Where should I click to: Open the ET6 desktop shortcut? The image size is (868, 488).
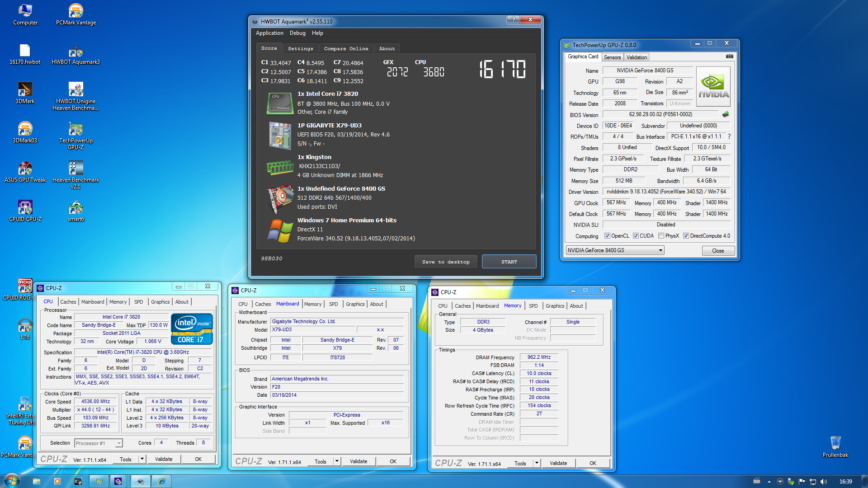coord(25,329)
